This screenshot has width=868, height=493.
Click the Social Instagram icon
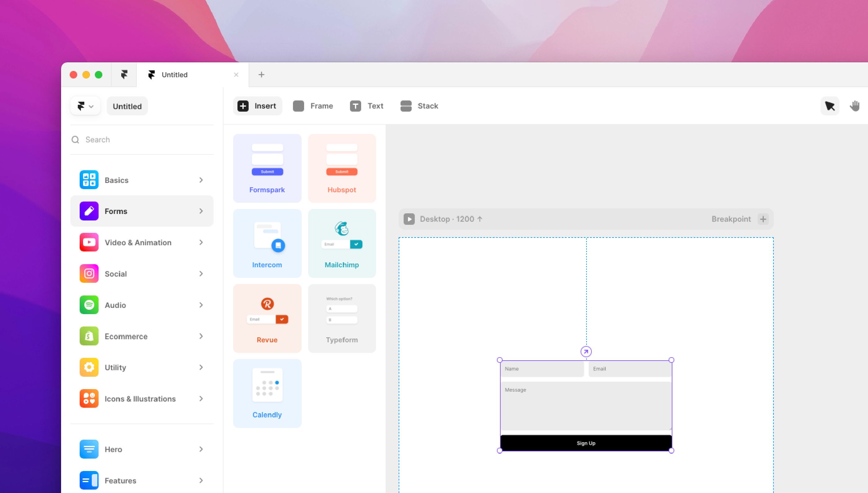coord(89,273)
